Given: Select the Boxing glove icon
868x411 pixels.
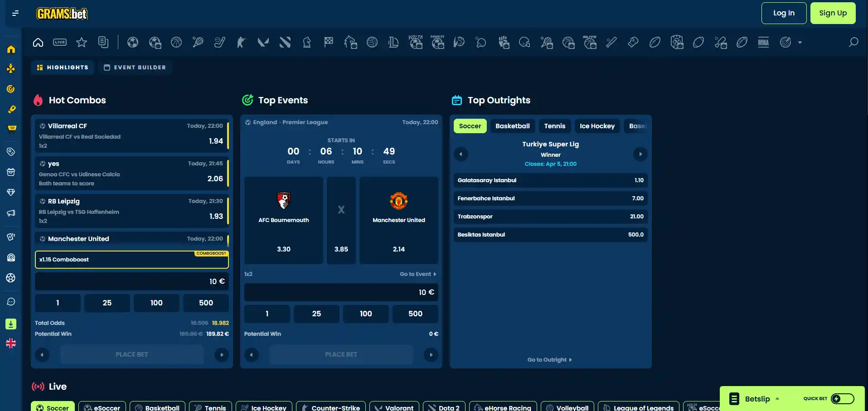Looking at the screenshot, I should pyautogui.click(x=633, y=42).
